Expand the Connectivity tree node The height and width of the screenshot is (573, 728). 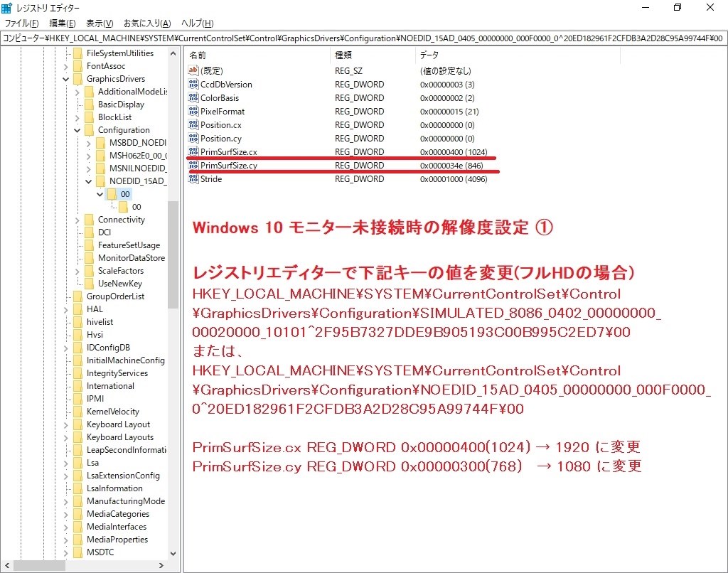[x=77, y=220]
